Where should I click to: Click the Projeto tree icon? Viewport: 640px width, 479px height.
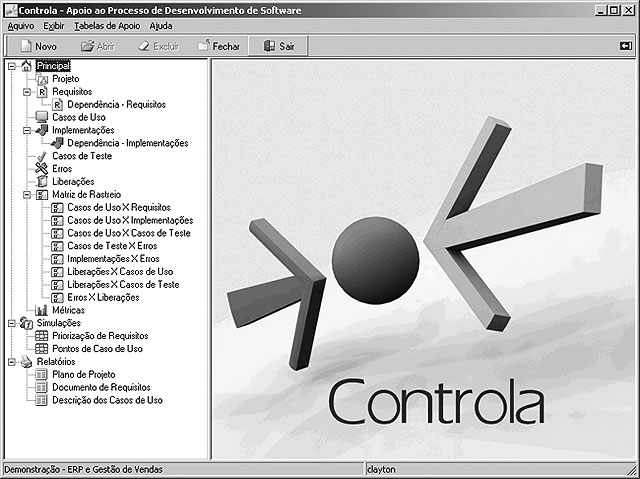(x=42, y=79)
